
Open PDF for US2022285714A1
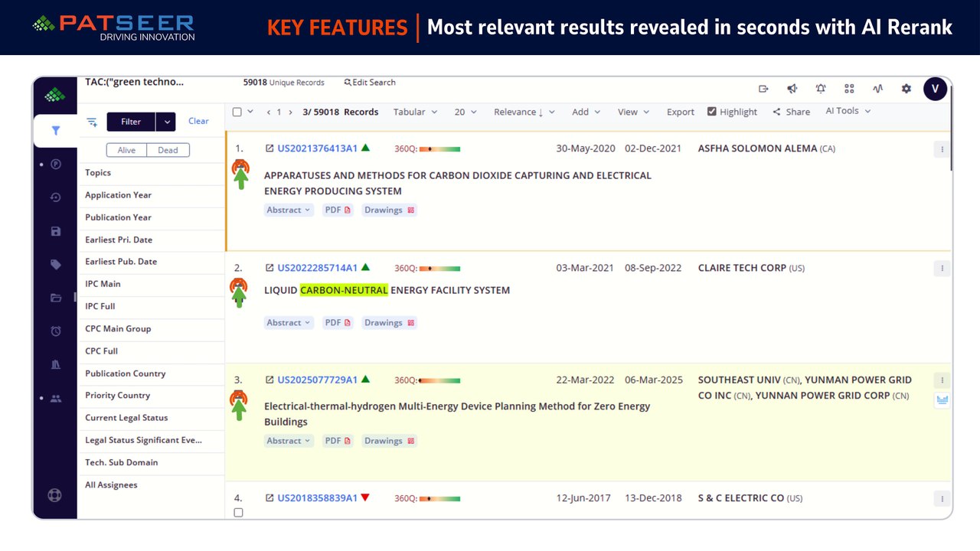coord(338,323)
